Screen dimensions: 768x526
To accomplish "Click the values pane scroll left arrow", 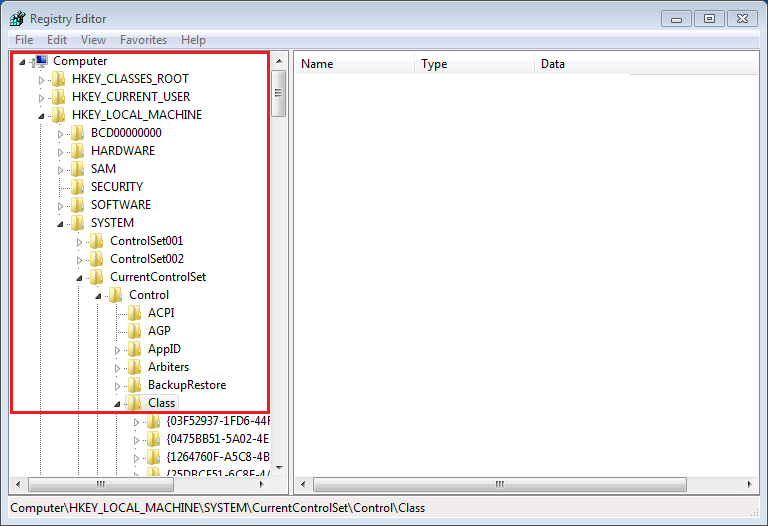I will [x=303, y=484].
